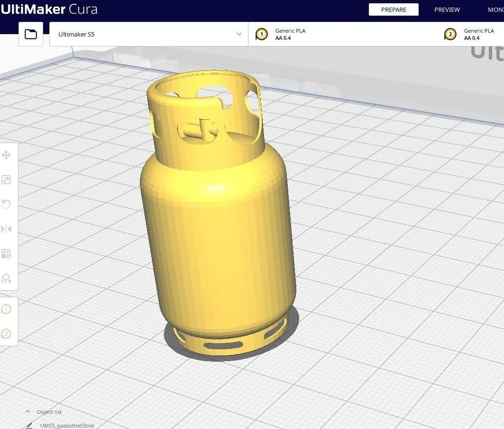
Task: Switch to the MONITOR stage
Action: (x=495, y=9)
